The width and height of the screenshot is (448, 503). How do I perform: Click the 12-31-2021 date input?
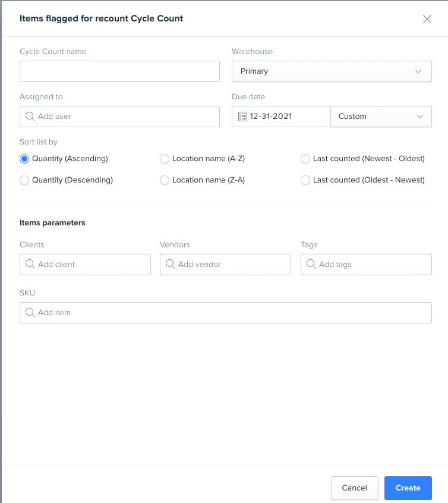[279, 117]
